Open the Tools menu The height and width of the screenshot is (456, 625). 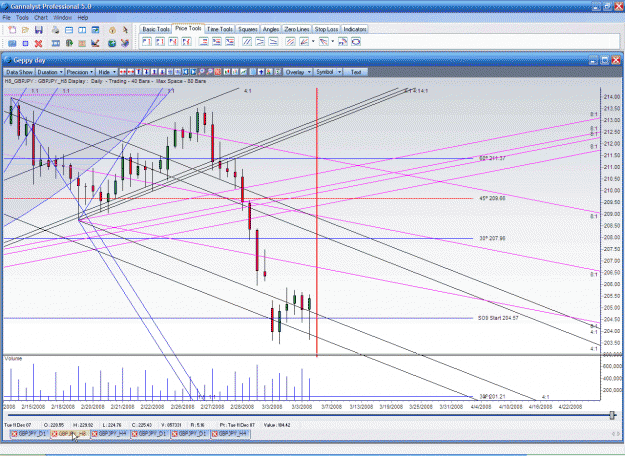click(22, 18)
